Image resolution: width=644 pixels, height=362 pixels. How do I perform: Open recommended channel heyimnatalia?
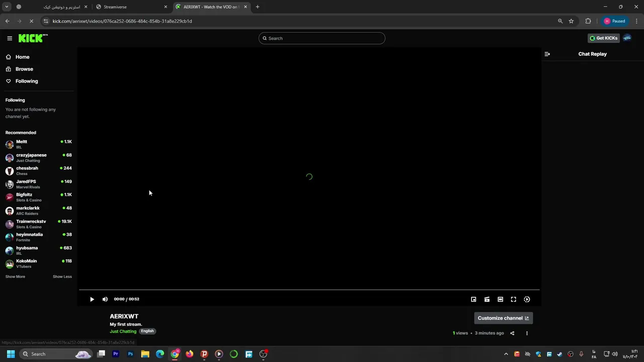pos(39,237)
